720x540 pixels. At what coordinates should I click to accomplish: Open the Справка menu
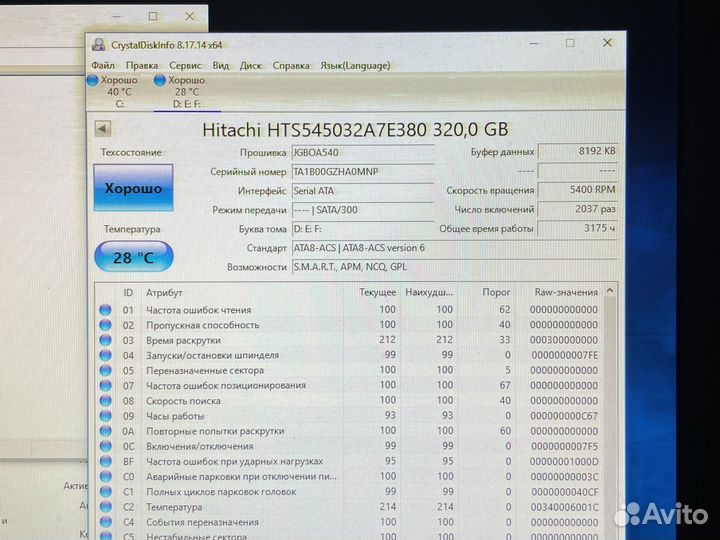(x=291, y=65)
